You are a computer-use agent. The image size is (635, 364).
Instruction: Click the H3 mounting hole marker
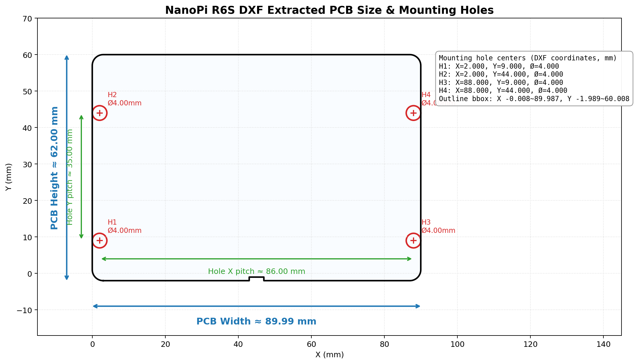point(414,241)
